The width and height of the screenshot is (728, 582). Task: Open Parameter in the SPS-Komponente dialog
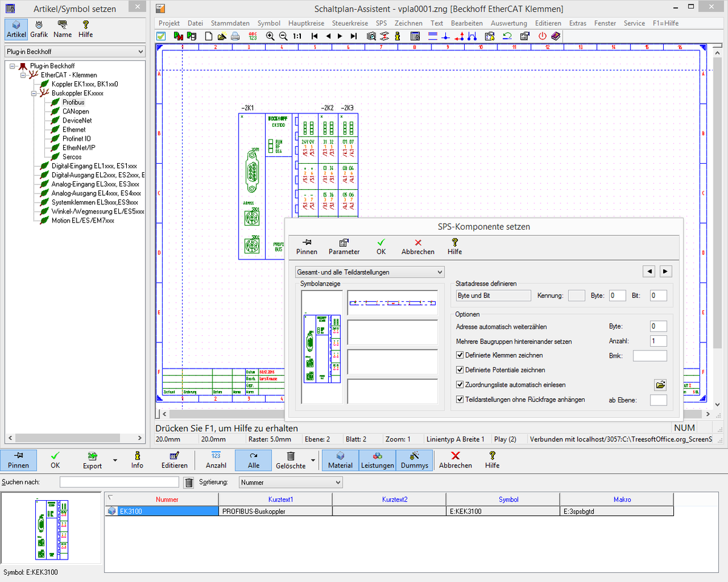344,246
